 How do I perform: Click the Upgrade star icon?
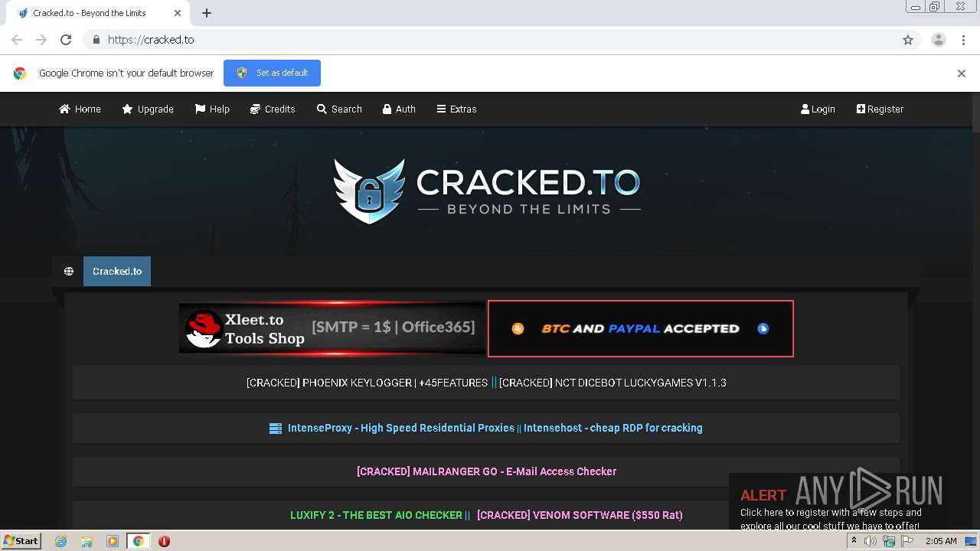[127, 109]
